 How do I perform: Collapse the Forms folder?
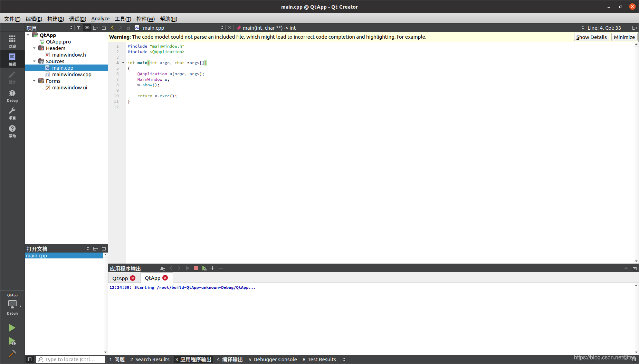(34, 81)
